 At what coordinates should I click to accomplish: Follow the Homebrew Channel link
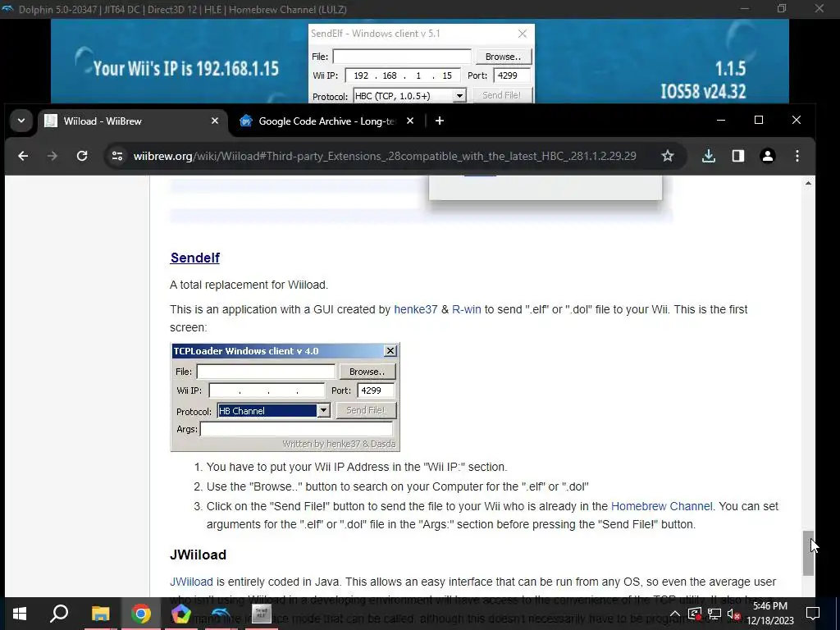coord(662,506)
